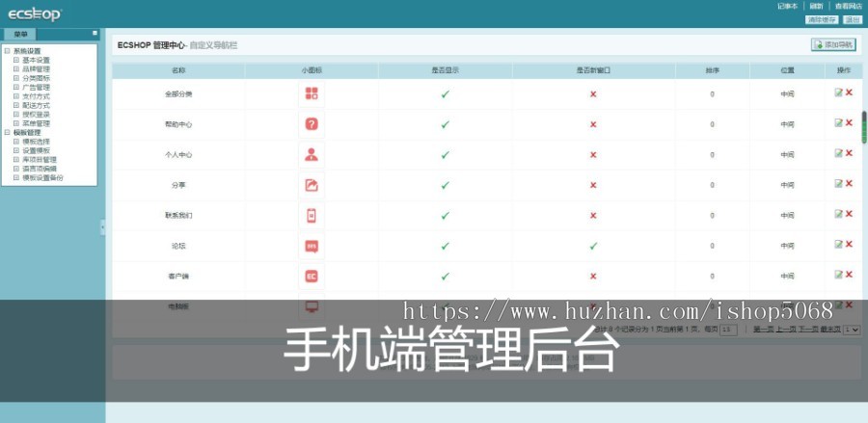The height and width of the screenshot is (423, 868).
Task: Click the 添加导航 button
Action: (833, 44)
